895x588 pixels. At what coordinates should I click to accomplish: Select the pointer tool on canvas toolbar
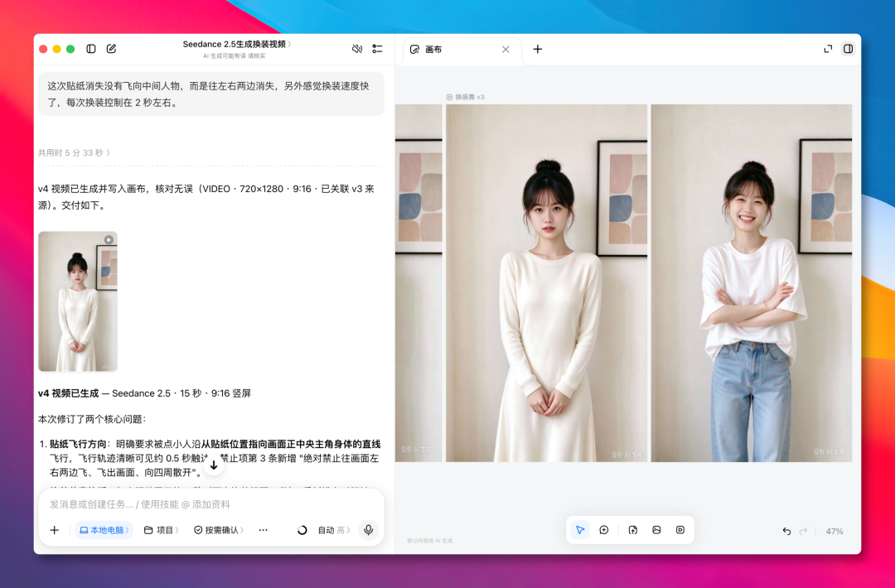(580, 530)
